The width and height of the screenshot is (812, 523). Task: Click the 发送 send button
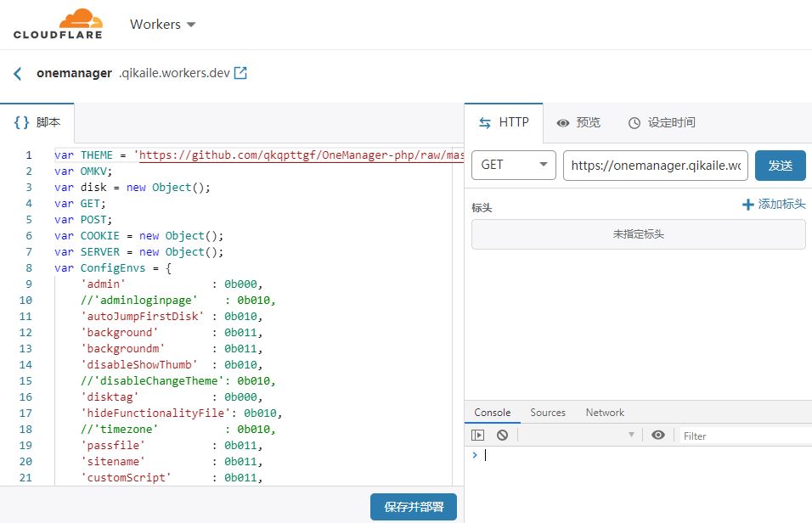click(780, 166)
